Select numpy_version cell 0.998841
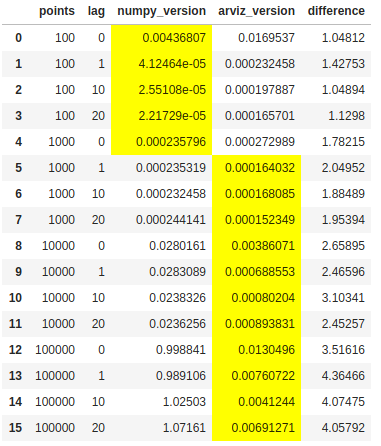Screen dimensions: 381x446 pos(161,350)
